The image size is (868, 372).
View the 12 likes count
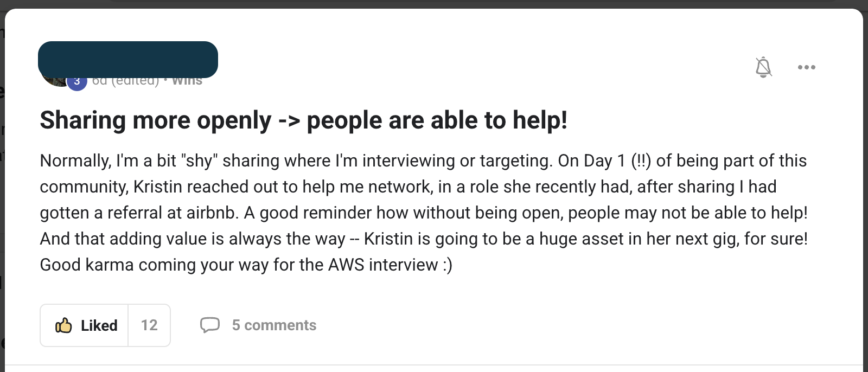point(149,325)
